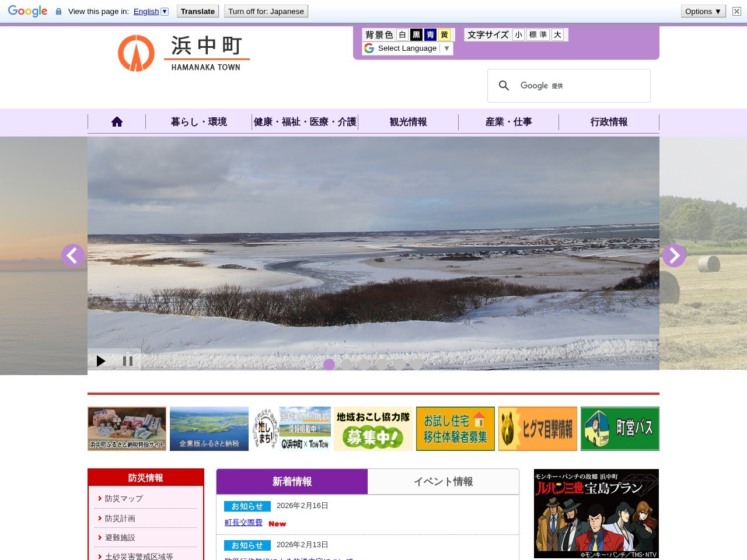Select the third slideshow dot
The width and height of the screenshot is (747, 560).
click(364, 365)
